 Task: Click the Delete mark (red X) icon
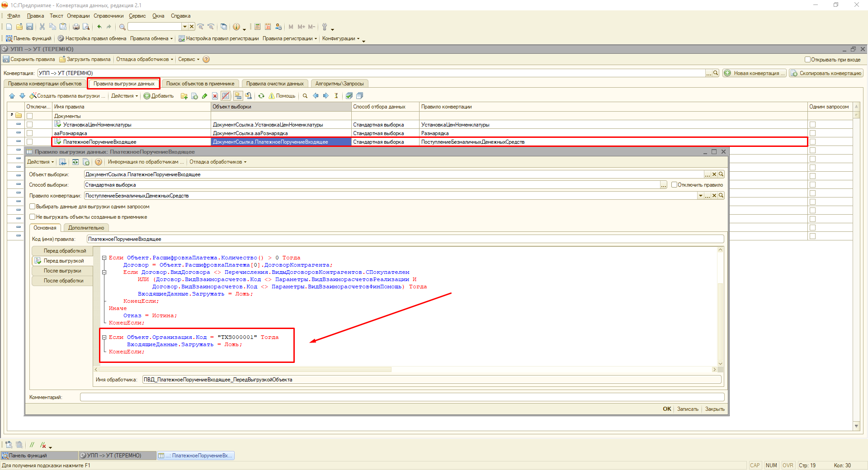pyautogui.click(x=215, y=96)
